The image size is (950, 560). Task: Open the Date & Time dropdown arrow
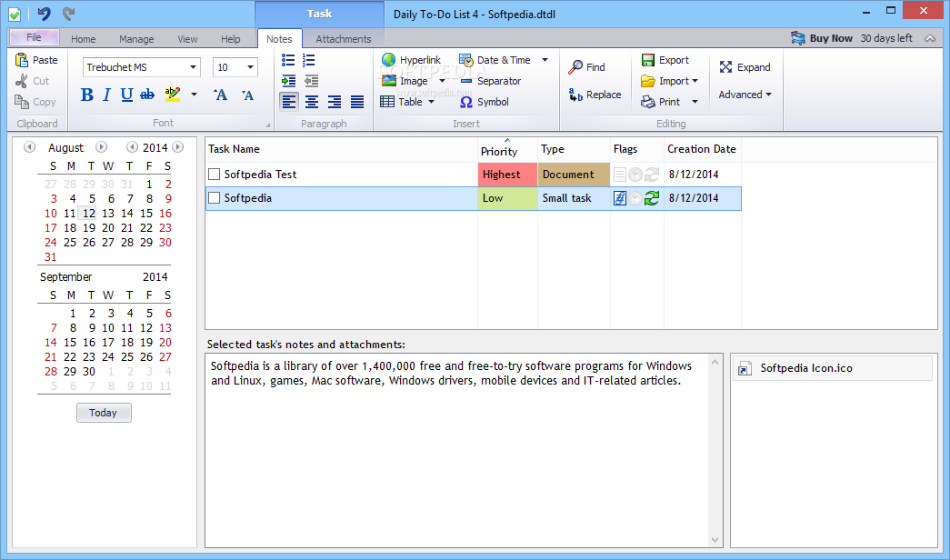pyautogui.click(x=545, y=60)
